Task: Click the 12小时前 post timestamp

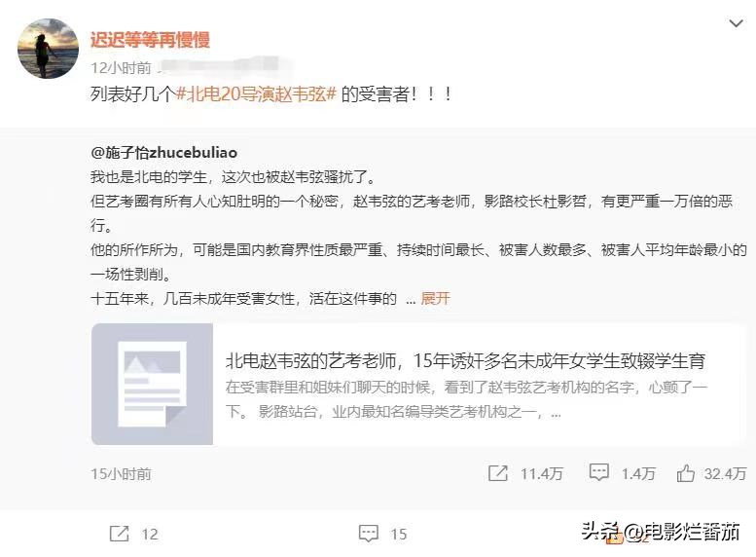Action: (121, 68)
